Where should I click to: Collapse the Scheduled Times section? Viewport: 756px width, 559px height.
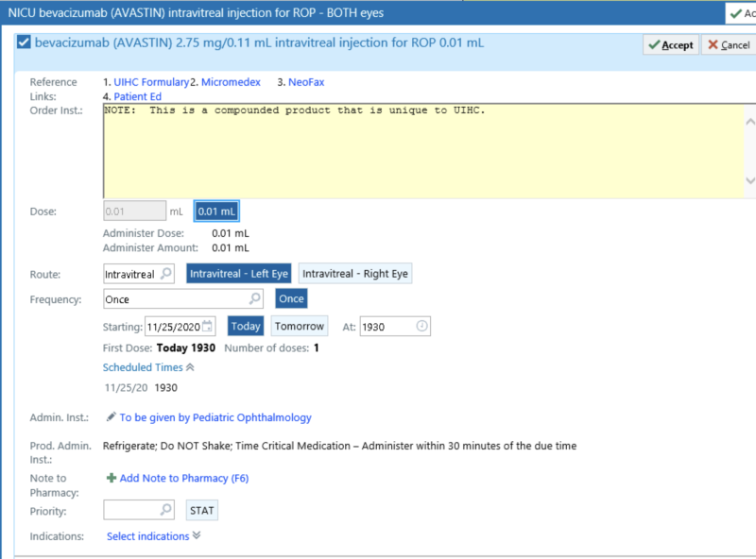point(148,367)
